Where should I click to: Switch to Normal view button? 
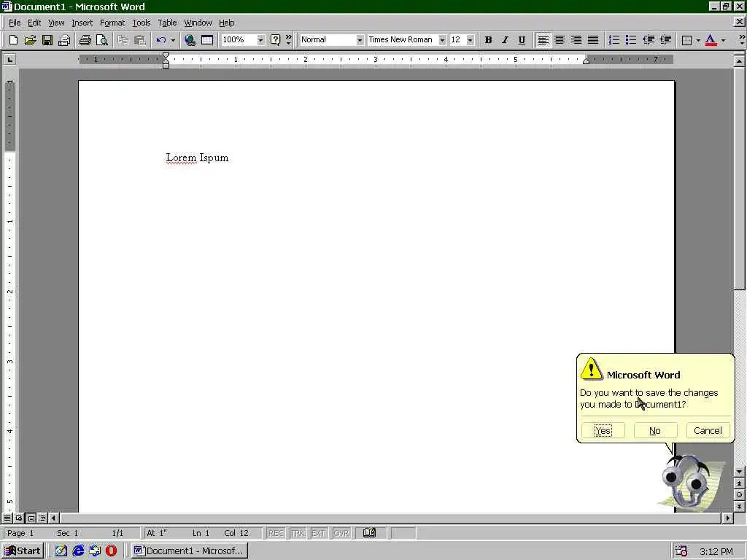[7, 518]
